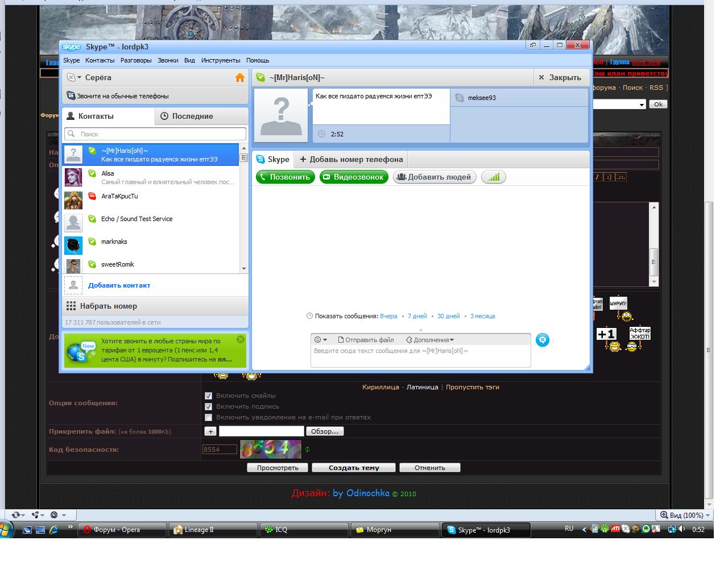The height and width of the screenshot is (582, 728).
Task: Switch to the Последние tab
Action: (201, 116)
